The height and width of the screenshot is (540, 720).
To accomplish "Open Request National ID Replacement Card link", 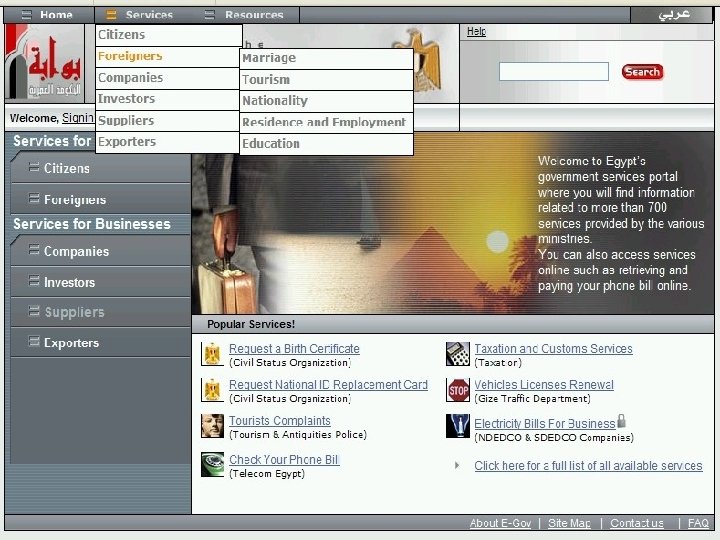I will [328, 384].
